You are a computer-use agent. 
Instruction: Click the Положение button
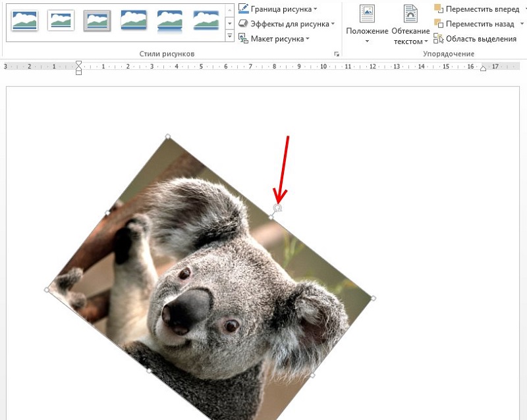click(367, 25)
